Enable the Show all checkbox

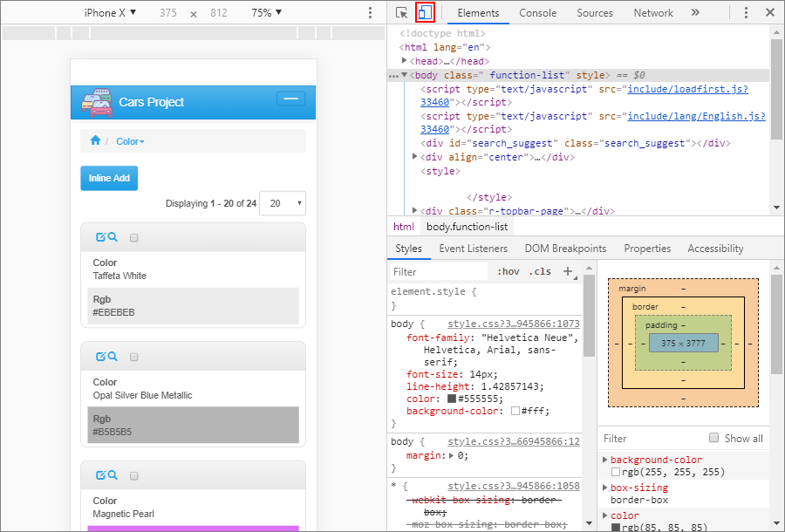pyautogui.click(x=713, y=438)
